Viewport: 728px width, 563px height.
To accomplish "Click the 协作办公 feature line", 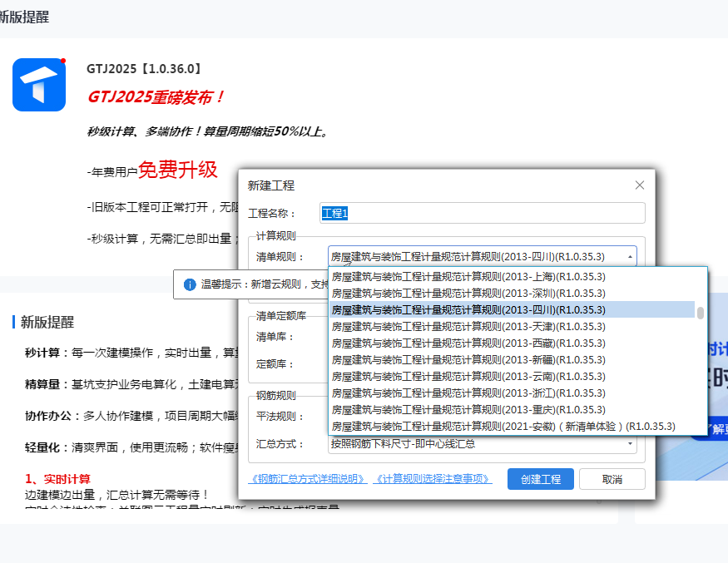I will click(131, 416).
